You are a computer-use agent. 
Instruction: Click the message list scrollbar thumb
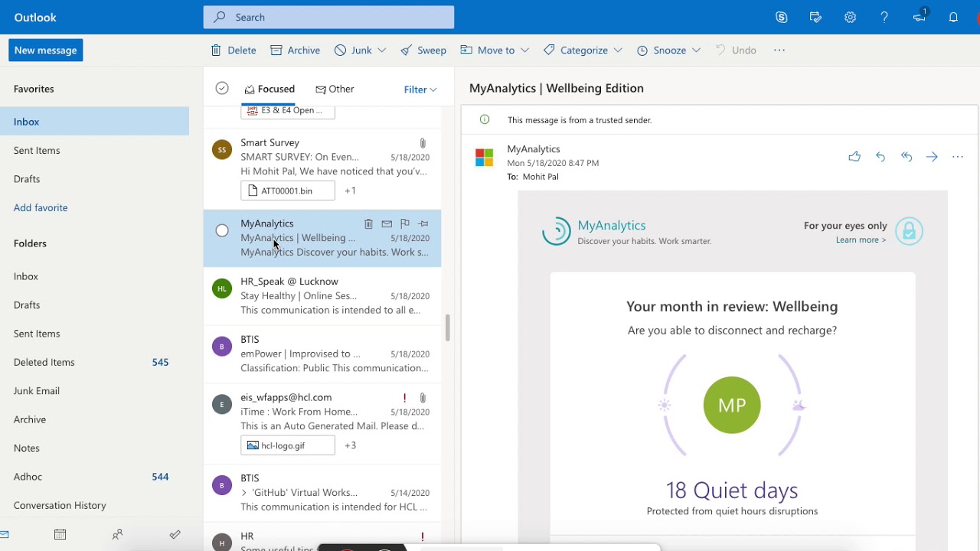(447, 328)
